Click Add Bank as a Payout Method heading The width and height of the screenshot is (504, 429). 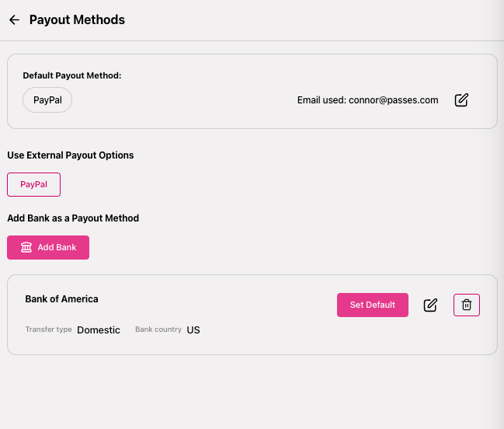pos(73,218)
